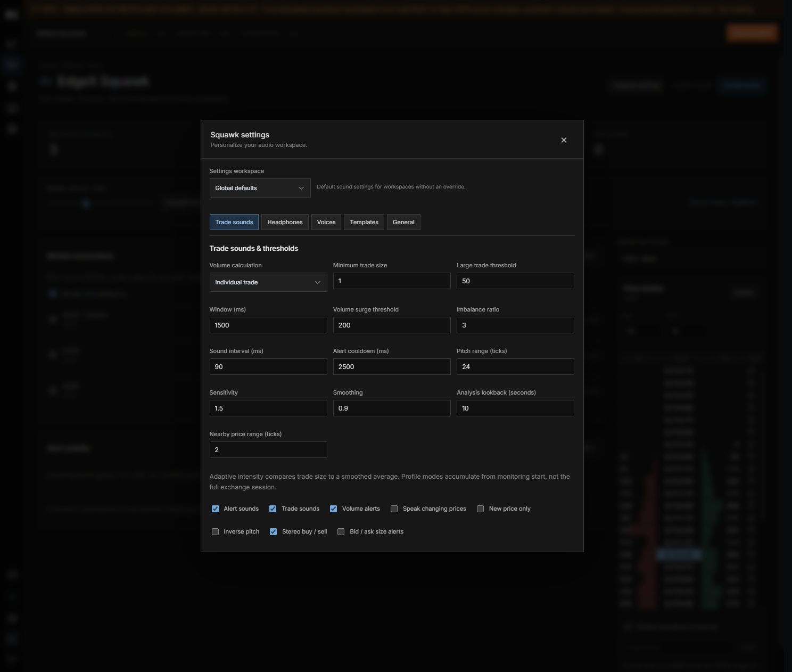This screenshot has width=792, height=672.
Task: Open the Settings workspace dropdown
Action: coord(260,188)
